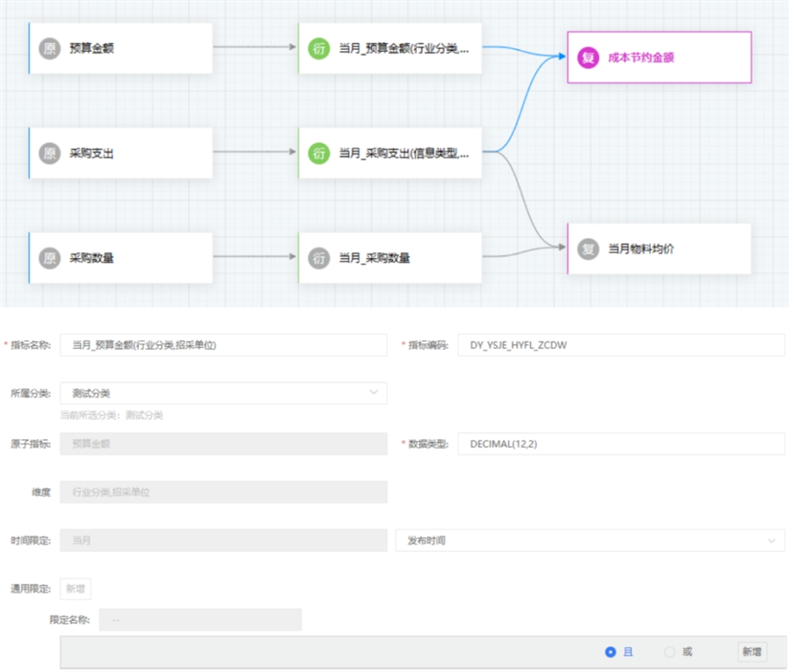Image resolution: width=791 pixels, height=672 pixels.
Task: Select the 成本节约金额 node label
Action: 642,57
